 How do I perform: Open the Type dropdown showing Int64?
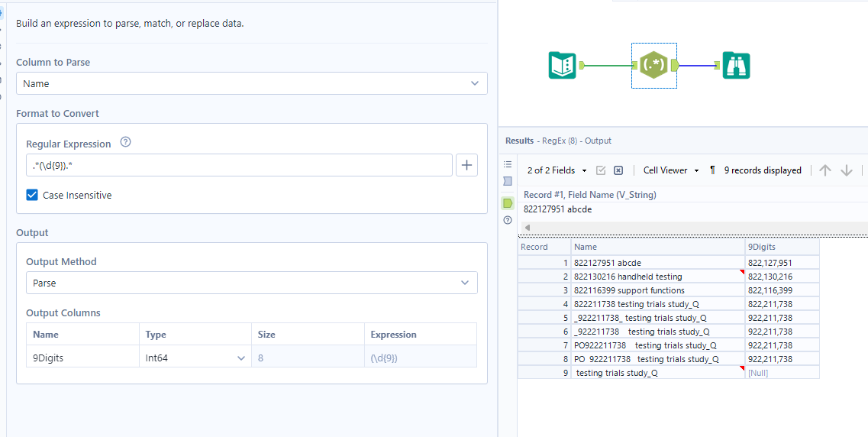[195, 358]
